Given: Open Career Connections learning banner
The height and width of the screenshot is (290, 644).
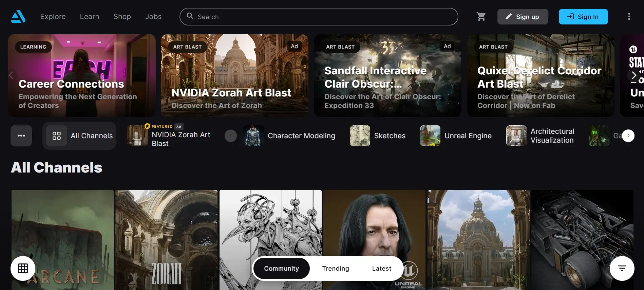Looking at the screenshot, I should (x=82, y=75).
